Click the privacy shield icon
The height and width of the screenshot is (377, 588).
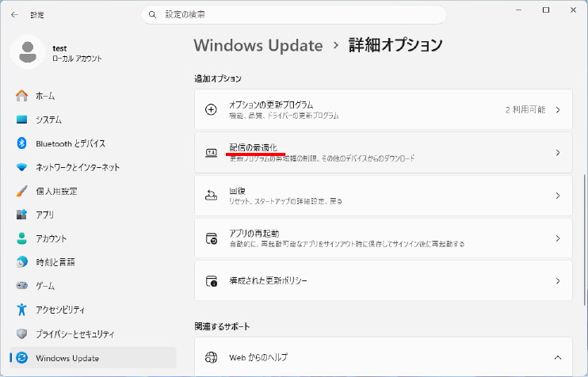(21, 333)
